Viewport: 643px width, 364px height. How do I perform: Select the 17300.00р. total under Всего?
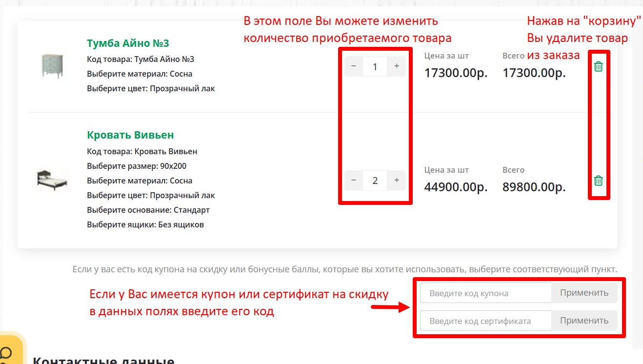click(x=534, y=73)
